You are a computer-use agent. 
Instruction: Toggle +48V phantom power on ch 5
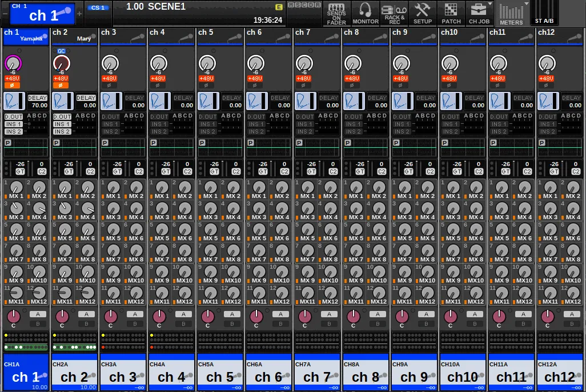(x=206, y=78)
